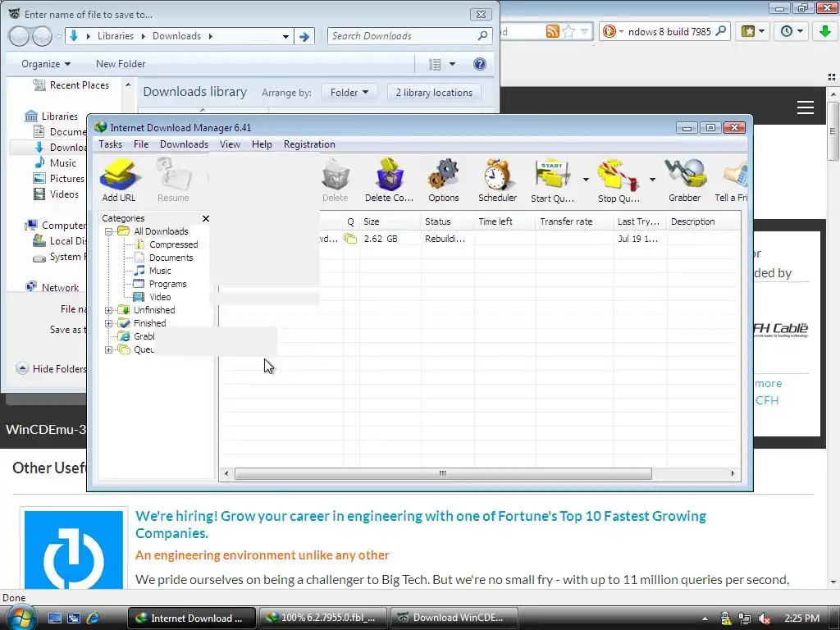The image size is (840, 630).
Task: Select the Compressed category
Action: tap(173, 244)
